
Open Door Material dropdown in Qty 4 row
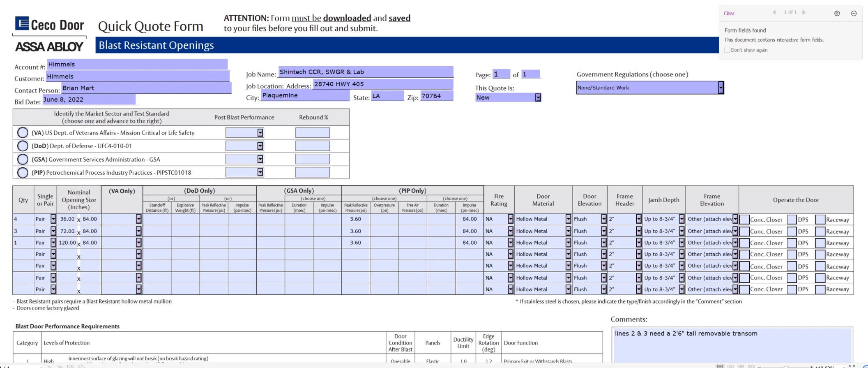568,219
